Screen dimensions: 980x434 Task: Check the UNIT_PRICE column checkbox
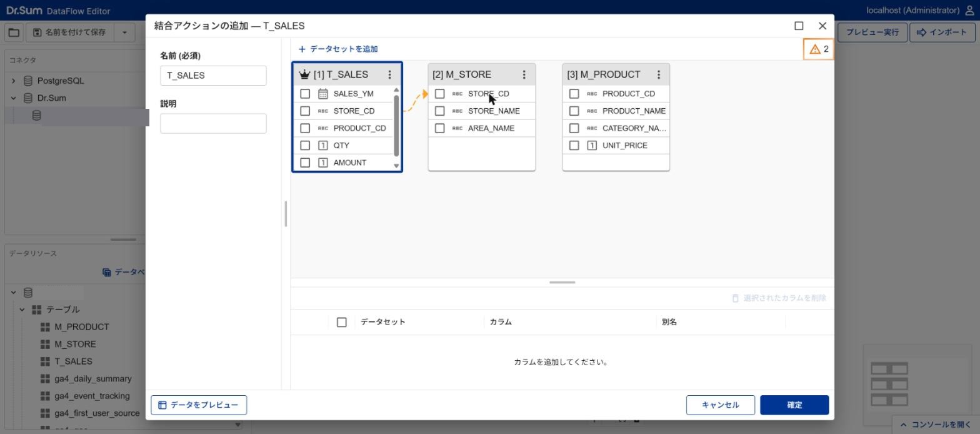pyautogui.click(x=574, y=145)
